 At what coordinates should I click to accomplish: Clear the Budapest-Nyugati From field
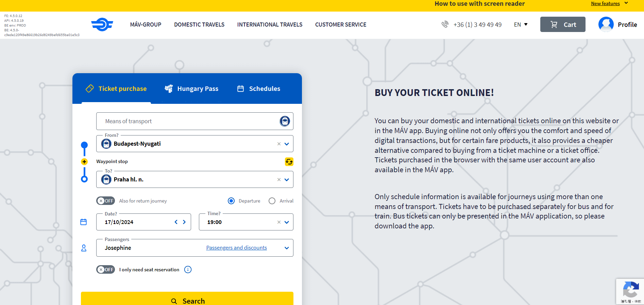[x=279, y=144]
